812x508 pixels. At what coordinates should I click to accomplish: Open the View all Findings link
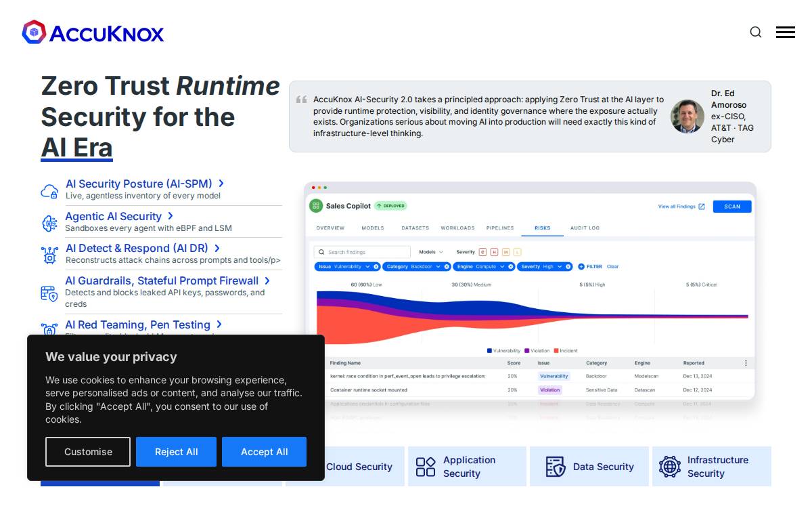click(677, 207)
